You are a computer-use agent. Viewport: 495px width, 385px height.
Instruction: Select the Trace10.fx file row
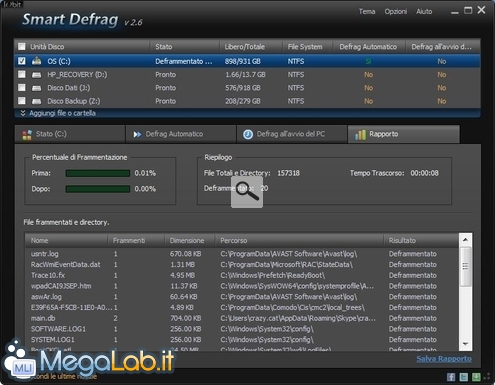click(242, 275)
